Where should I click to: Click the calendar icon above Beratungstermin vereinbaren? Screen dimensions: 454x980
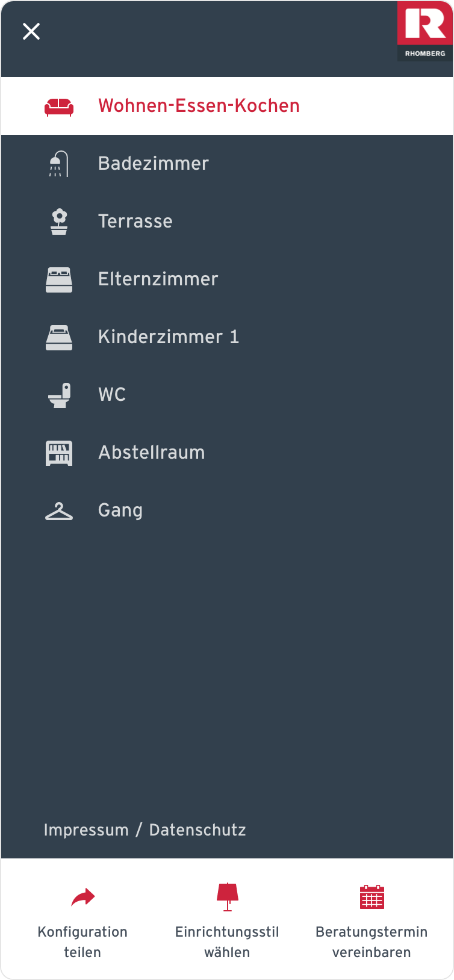[372, 897]
